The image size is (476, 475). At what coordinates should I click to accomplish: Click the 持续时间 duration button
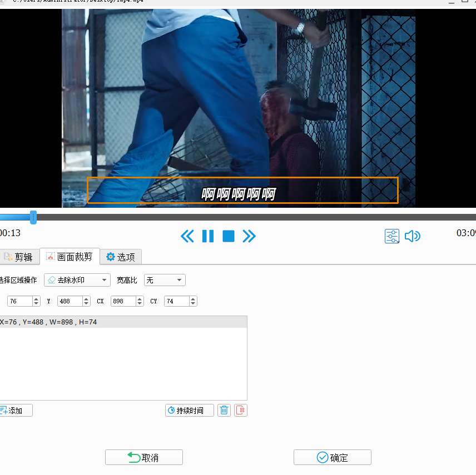pos(190,411)
